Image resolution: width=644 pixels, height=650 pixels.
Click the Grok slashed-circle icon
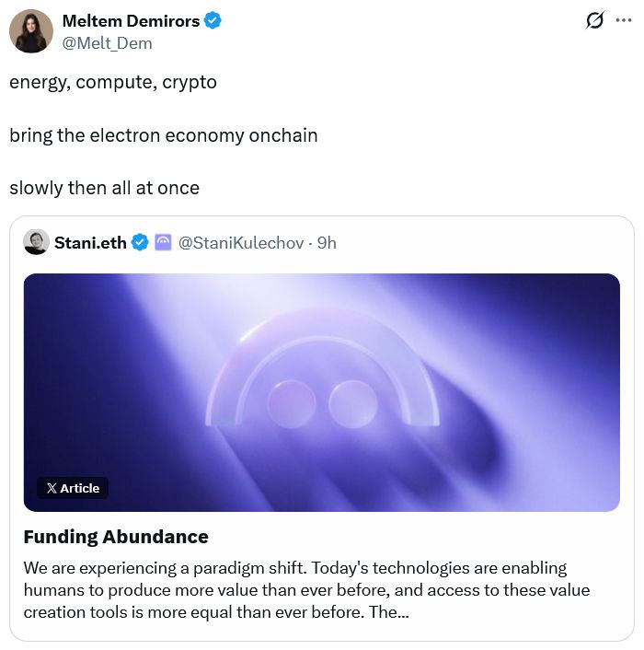594,21
